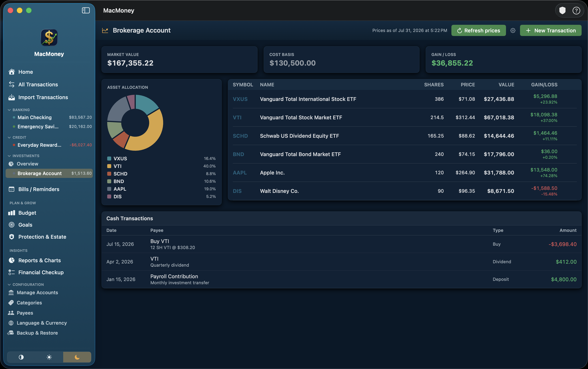Viewport: 588px width, 369px height.
Task: Click DIS purple legend swatch
Action: point(109,197)
